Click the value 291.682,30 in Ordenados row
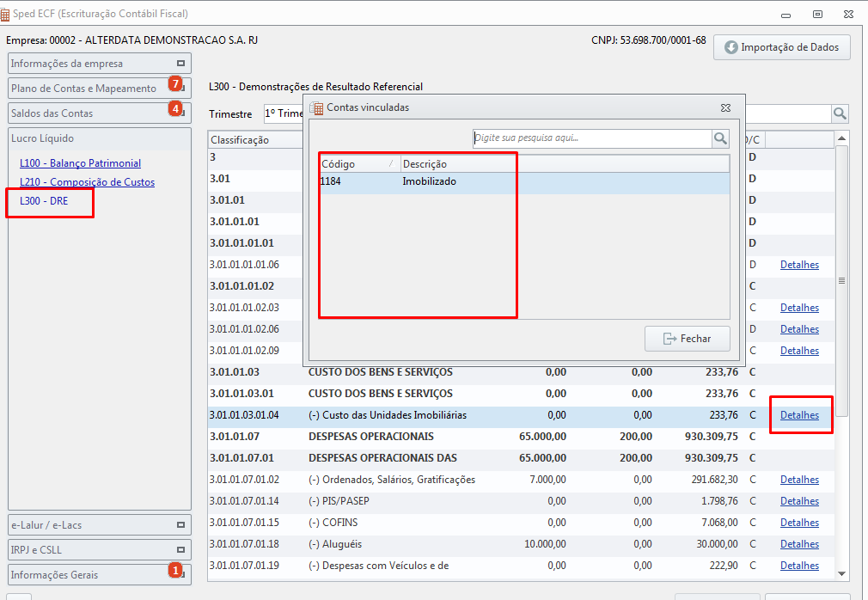Screen dimensions: 868x600 (x=715, y=480)
